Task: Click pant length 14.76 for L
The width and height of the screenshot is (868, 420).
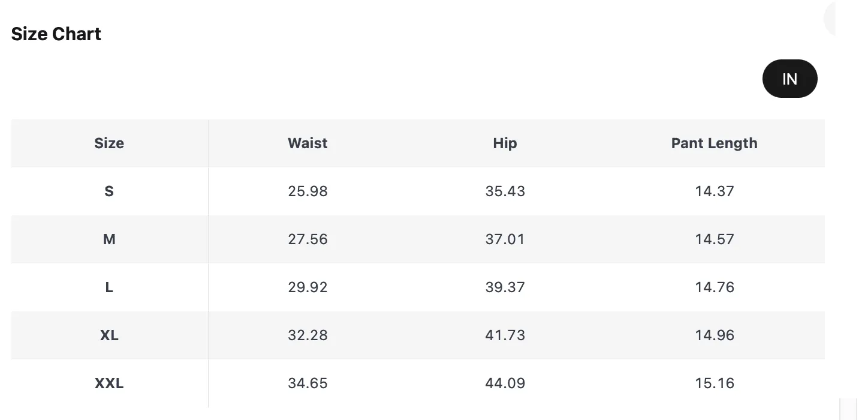Action: (715, 287)
